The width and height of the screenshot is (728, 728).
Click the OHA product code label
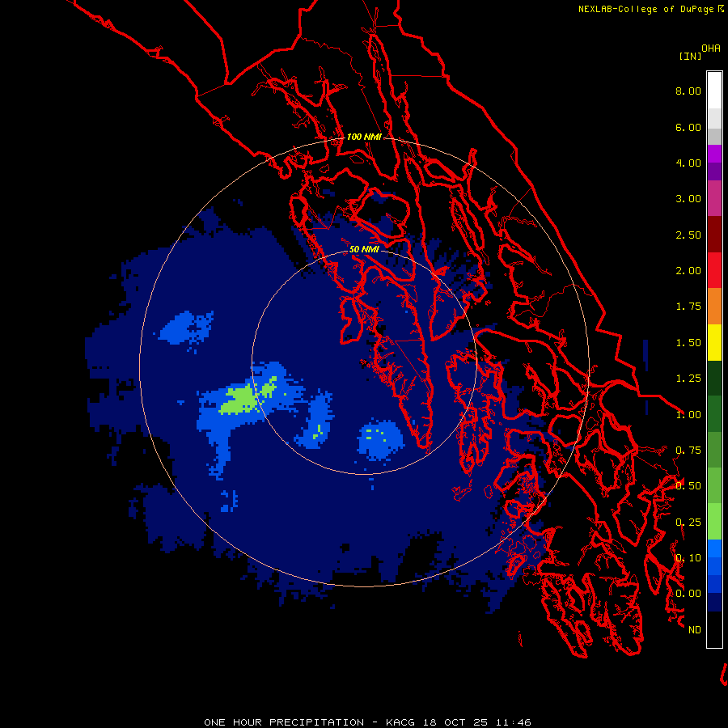click(x=710, y=49)
